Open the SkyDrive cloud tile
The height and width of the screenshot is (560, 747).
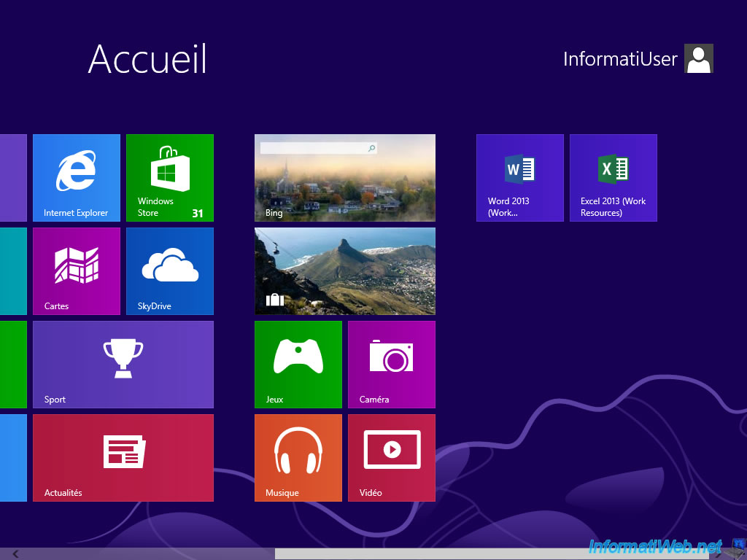[169, 271]
